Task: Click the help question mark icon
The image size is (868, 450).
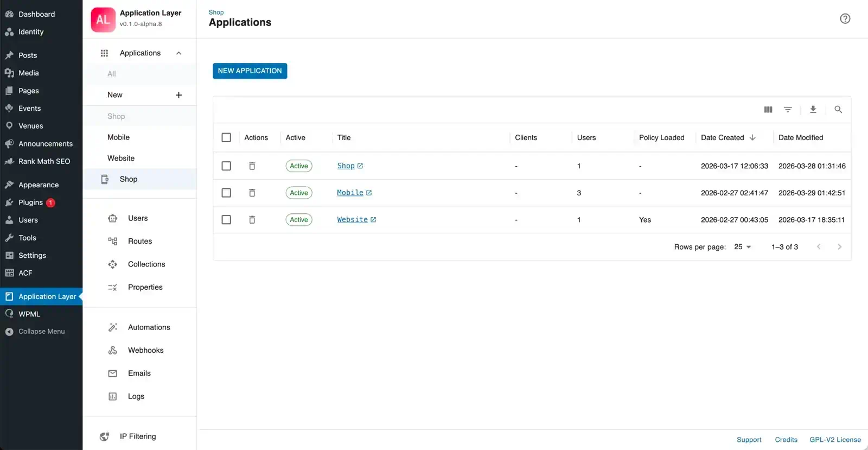Action: [x=845, y=19]
